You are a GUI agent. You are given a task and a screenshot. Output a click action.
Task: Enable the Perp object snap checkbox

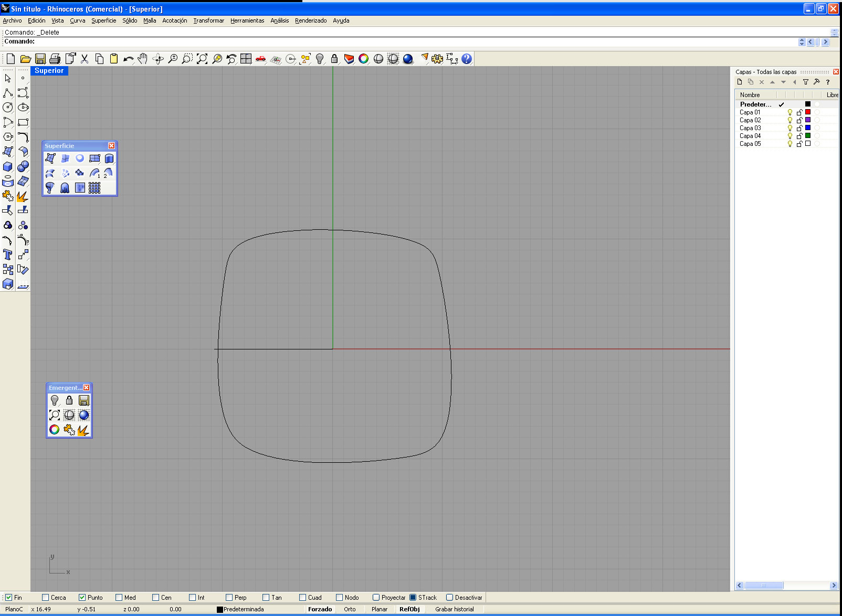point(229,597)
